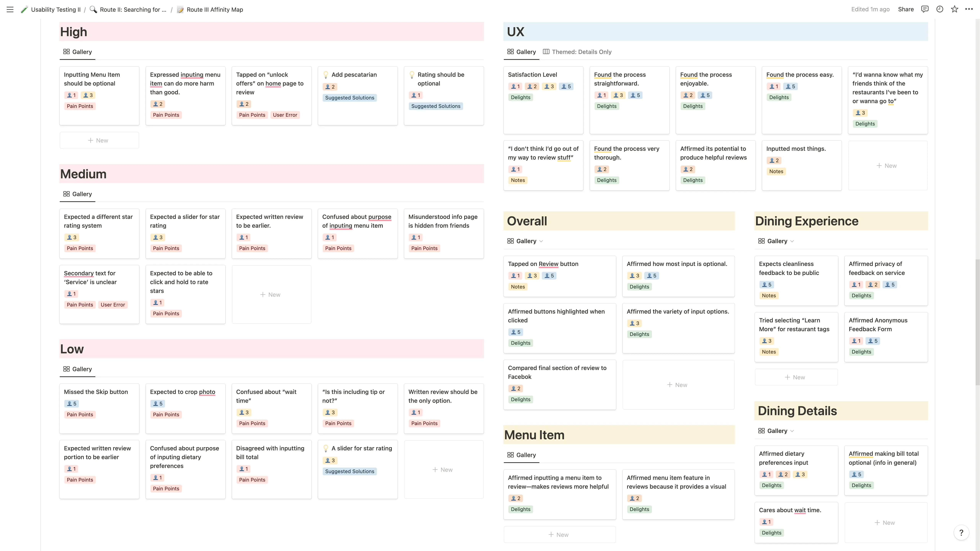The width and height of the screenshot is (980, 551).
Task: Select the Gallery tab under UX
Action: (522, 52)
